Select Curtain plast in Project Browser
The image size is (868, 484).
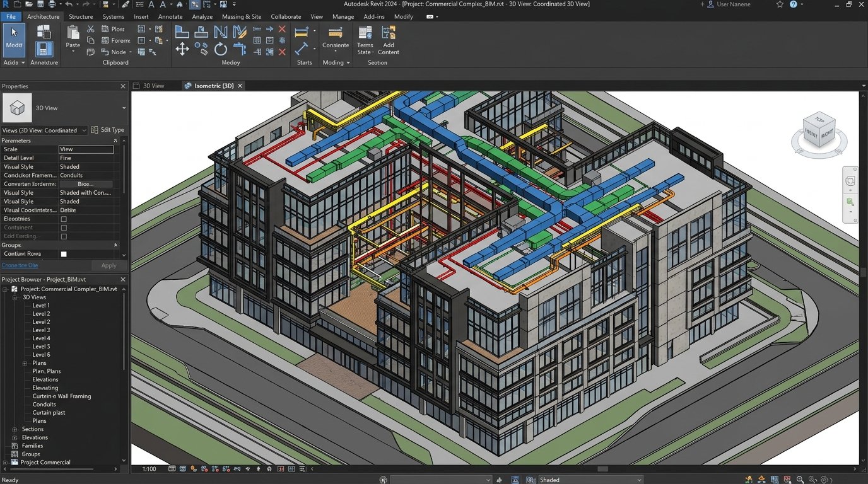(49, 413)
